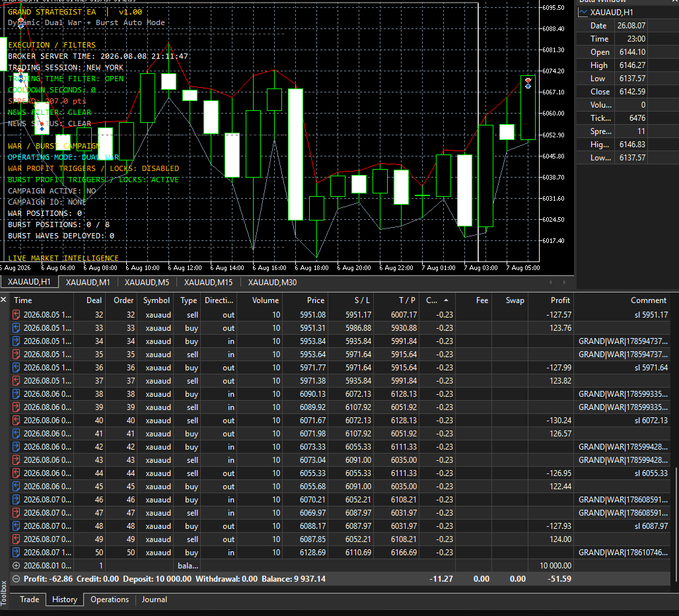Screen dimensions: 679x616
Task: Open the Trade tab in Toolbox
Action: tap(30, 599)
